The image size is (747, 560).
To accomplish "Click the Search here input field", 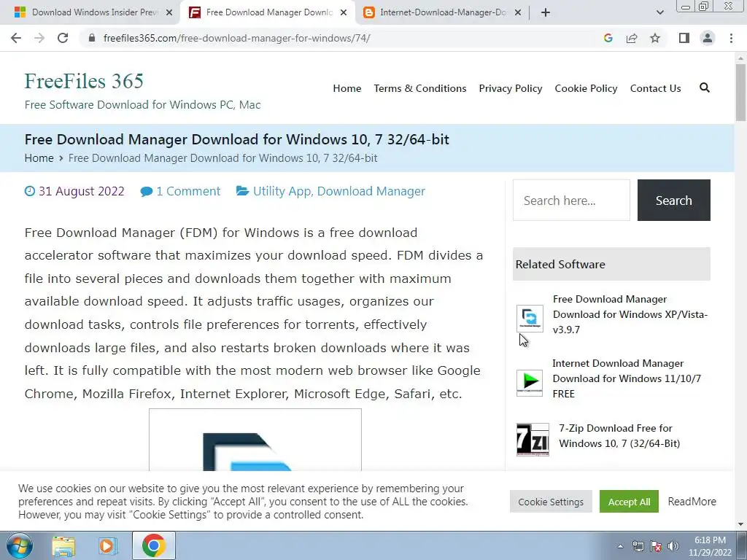I will [571, 200].
